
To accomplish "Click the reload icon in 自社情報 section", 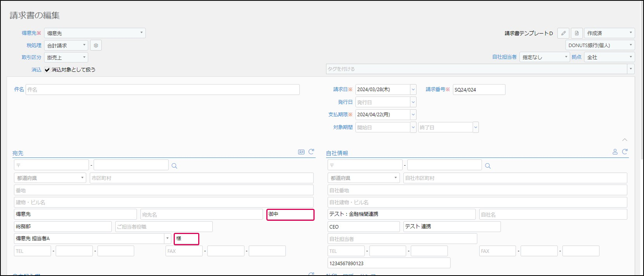I will pyautogui.click(x=625, y=152).
